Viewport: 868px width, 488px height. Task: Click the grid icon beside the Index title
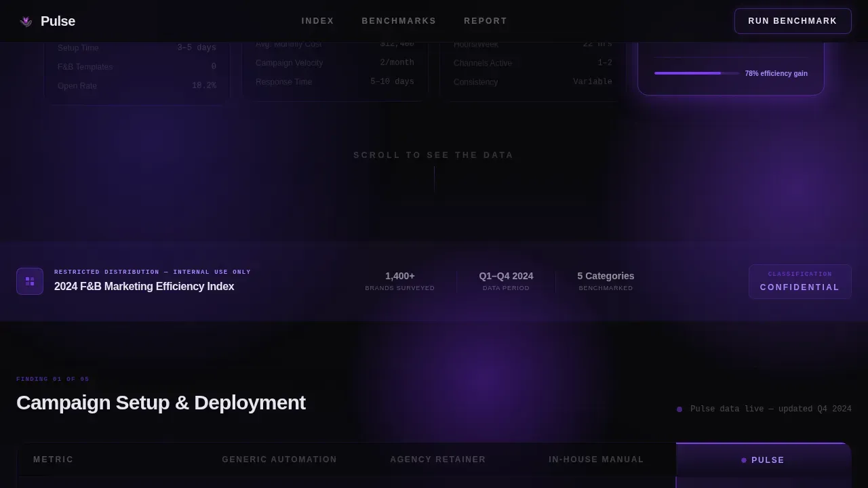click(x=30, y=281)
